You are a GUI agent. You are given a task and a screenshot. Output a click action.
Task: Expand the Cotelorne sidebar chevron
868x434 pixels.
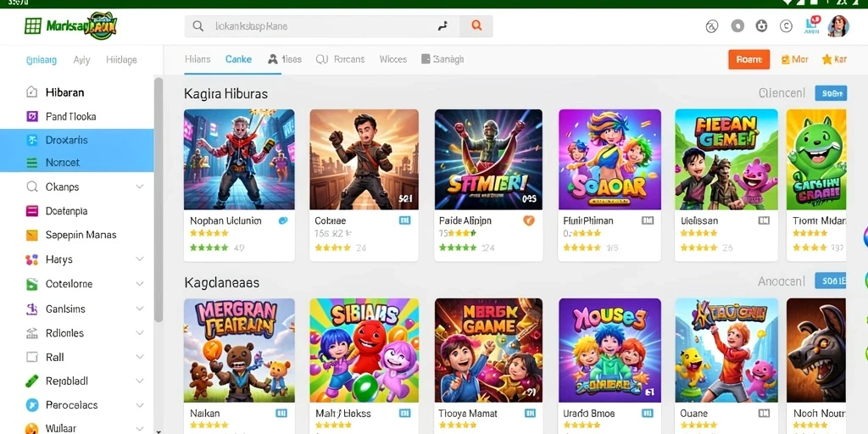[140, 284]
